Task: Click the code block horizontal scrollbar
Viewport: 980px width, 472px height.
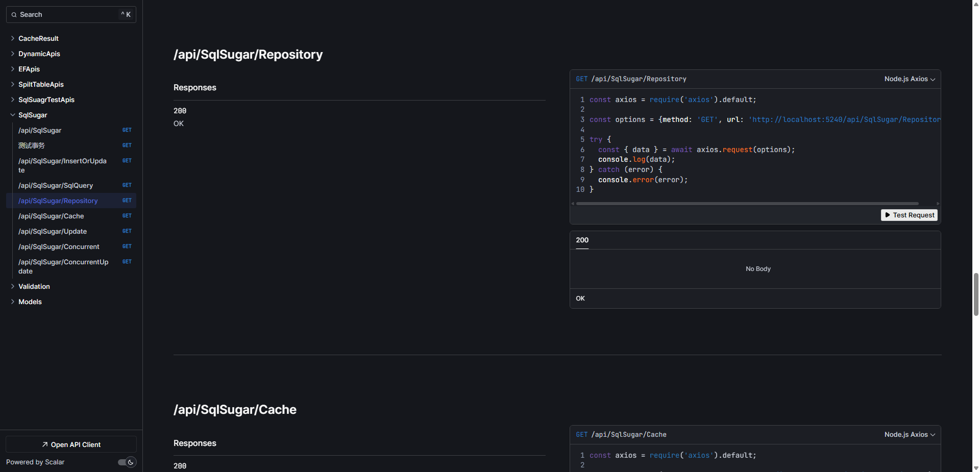Action: tap(747, 203)
